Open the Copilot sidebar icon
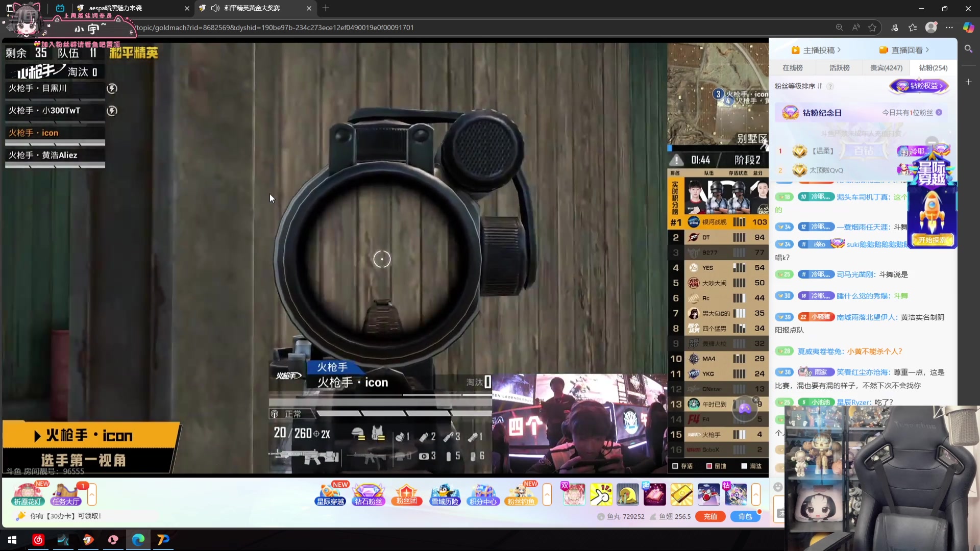This screenshot has height=551, width=980. tap(968, 28)
